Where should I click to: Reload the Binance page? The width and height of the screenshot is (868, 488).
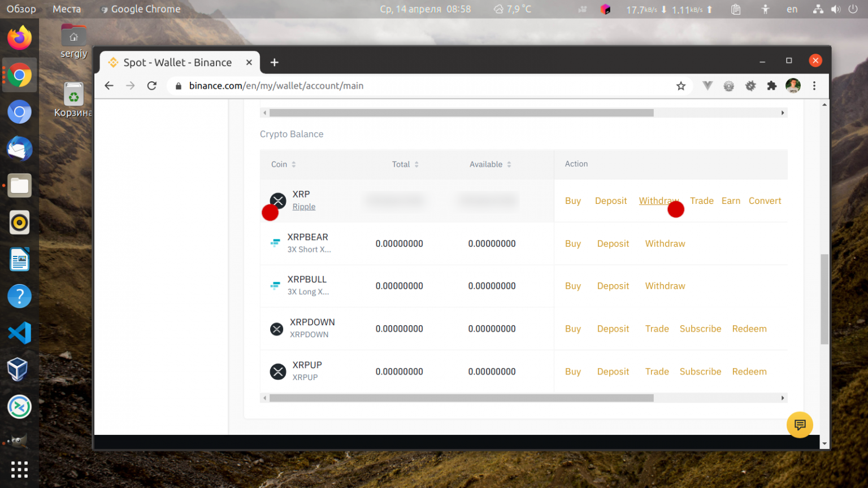click(x=151, y=86)
